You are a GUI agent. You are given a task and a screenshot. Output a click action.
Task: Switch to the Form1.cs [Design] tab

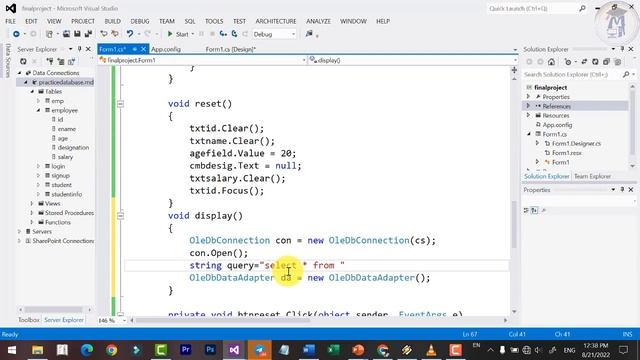231,49
